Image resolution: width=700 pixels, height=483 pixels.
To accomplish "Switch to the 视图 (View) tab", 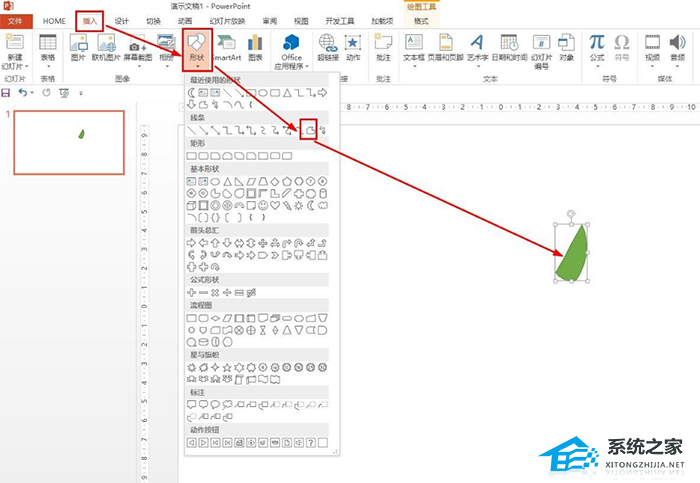I will coord(301,21).
